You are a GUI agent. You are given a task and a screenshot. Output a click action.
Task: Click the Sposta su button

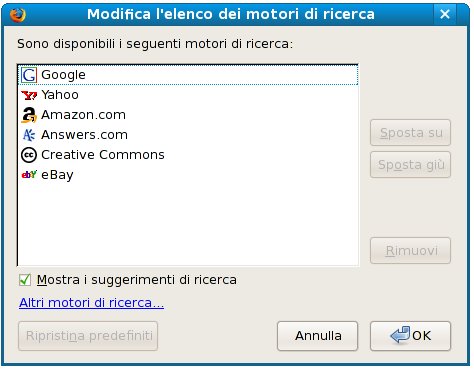[410, 133]
